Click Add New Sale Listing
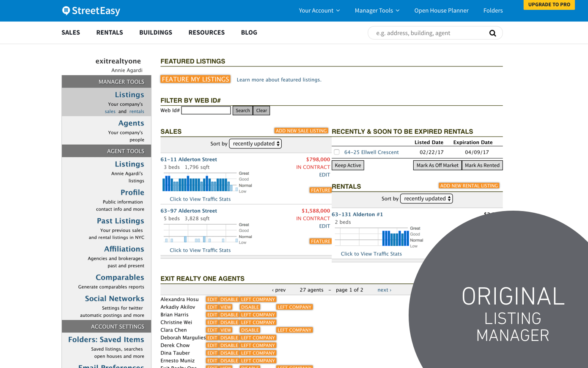588x368 pixels. click(301, 131)
